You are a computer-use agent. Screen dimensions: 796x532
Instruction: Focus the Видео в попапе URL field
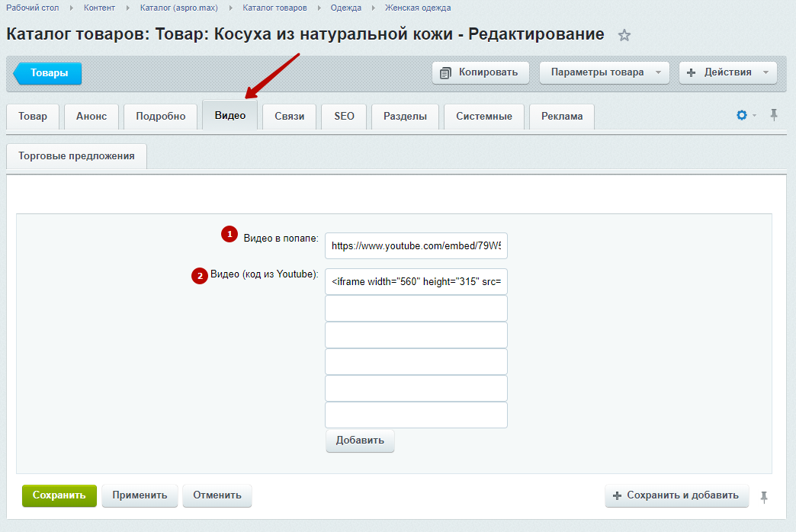point(416,245)
